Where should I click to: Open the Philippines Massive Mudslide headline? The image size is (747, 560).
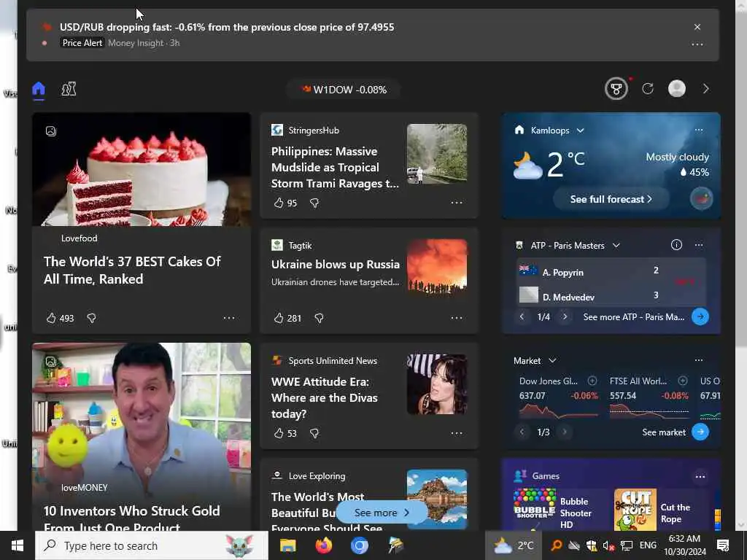point(336,168)
